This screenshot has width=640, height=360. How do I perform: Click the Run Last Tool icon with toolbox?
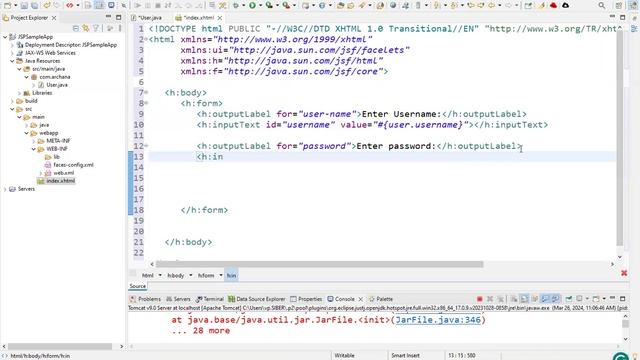point(286,5)
